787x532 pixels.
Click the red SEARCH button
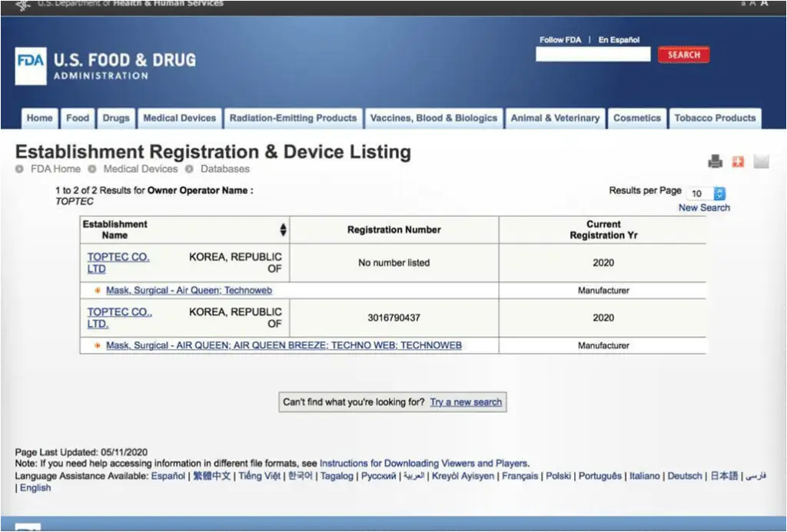point(683,55)
